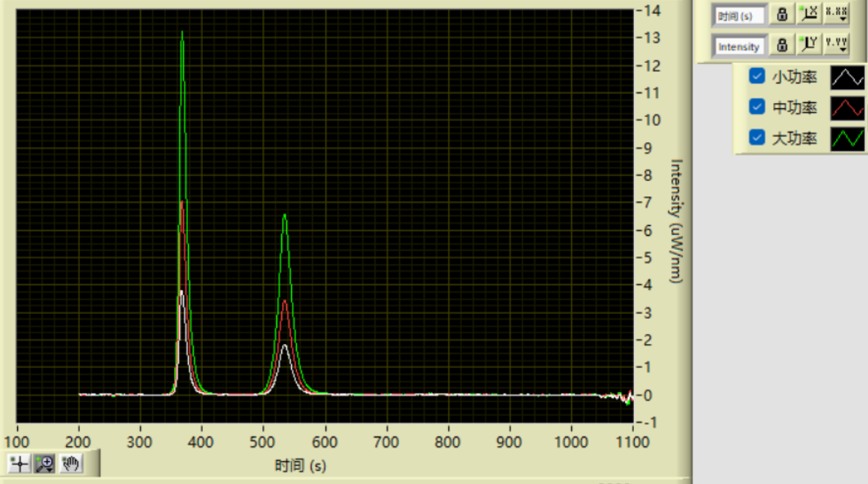Click the 1100 maximum X axis value
The image size is (868, 484).
(632, 442)
